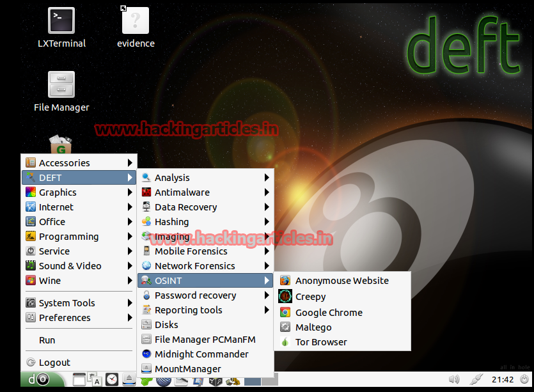Open Anonymouse Website via its icon
Screen dimensions: 534x392
coord(285,280)
